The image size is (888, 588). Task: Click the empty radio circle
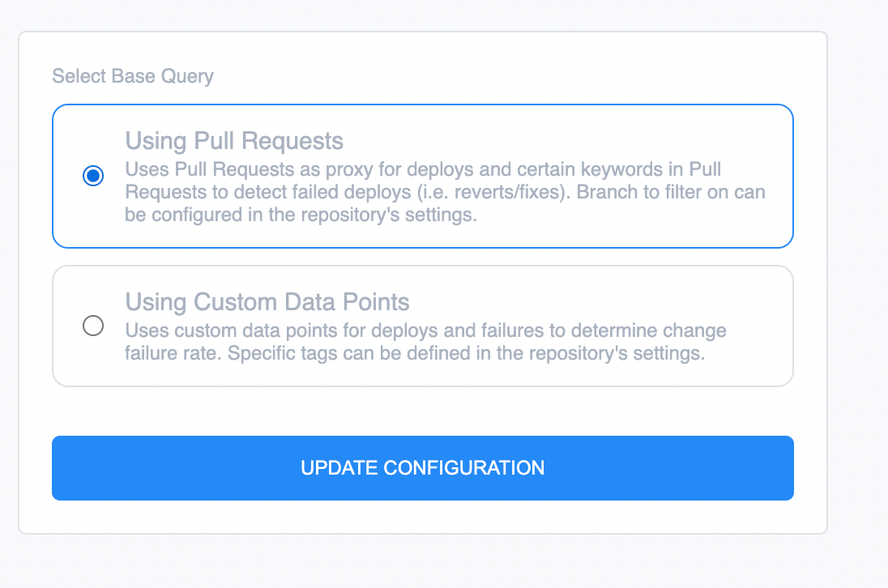click(93, 326)
